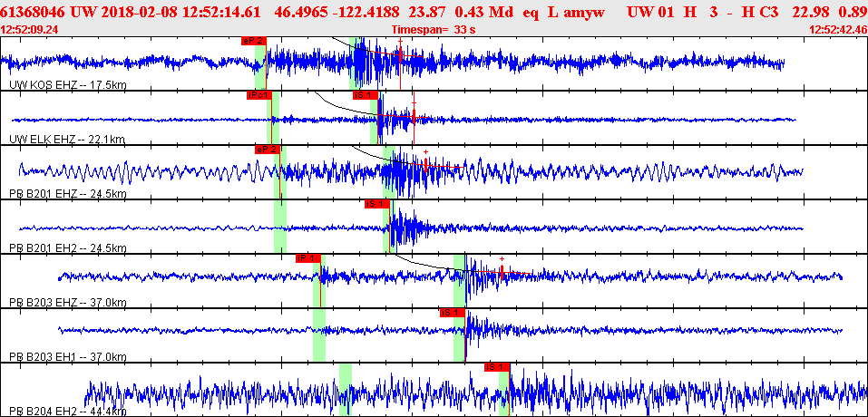Click the green S window on KOS EHZ trace

(x=356, y=63)
